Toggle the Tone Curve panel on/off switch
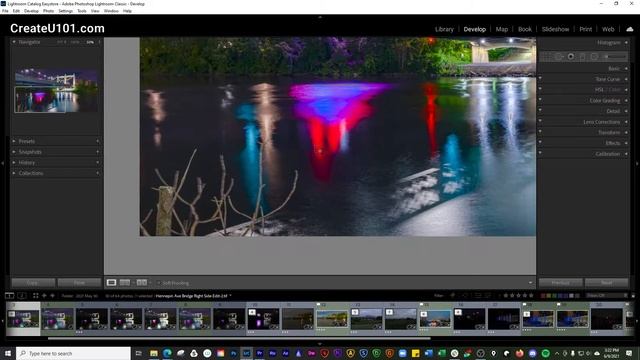 click(540, 79)
